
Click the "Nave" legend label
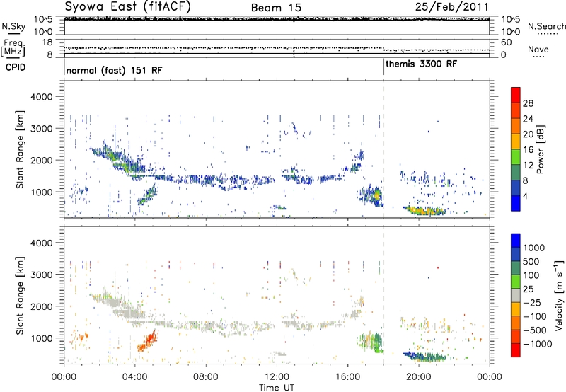(538, 49)
